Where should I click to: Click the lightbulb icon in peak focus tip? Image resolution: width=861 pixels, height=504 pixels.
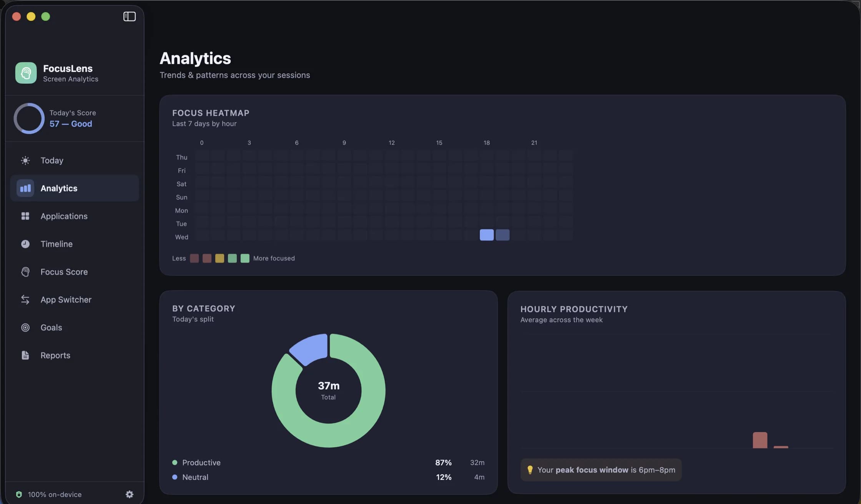click(x=530, y=470)
